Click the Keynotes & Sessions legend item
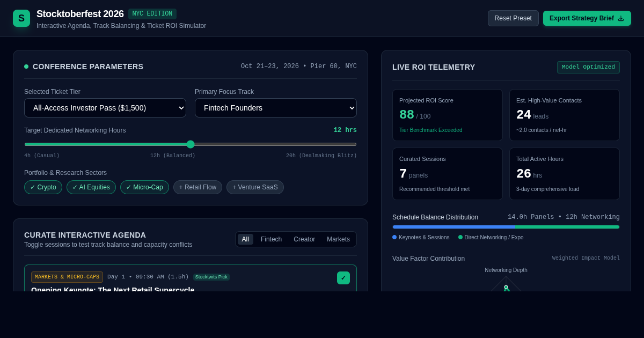644x338 pixels. pyautogui.click(x=421, y=237)
